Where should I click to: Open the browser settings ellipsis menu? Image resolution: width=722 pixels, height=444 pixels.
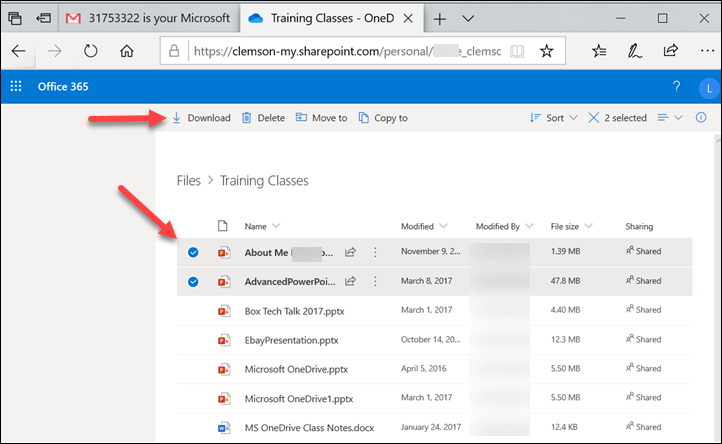pyautogui.click(x=707, y=51)
